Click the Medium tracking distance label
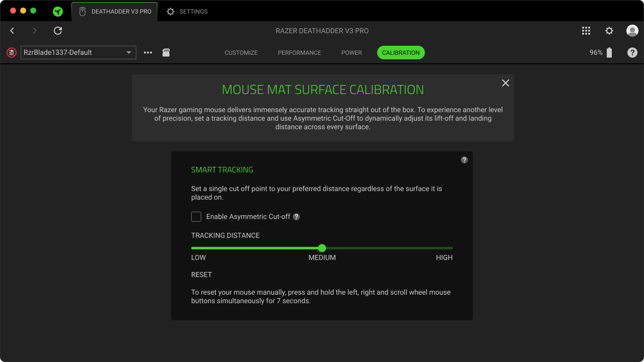Image resolution: width=644 pixels, height=362 pixels. click(322, 257)
